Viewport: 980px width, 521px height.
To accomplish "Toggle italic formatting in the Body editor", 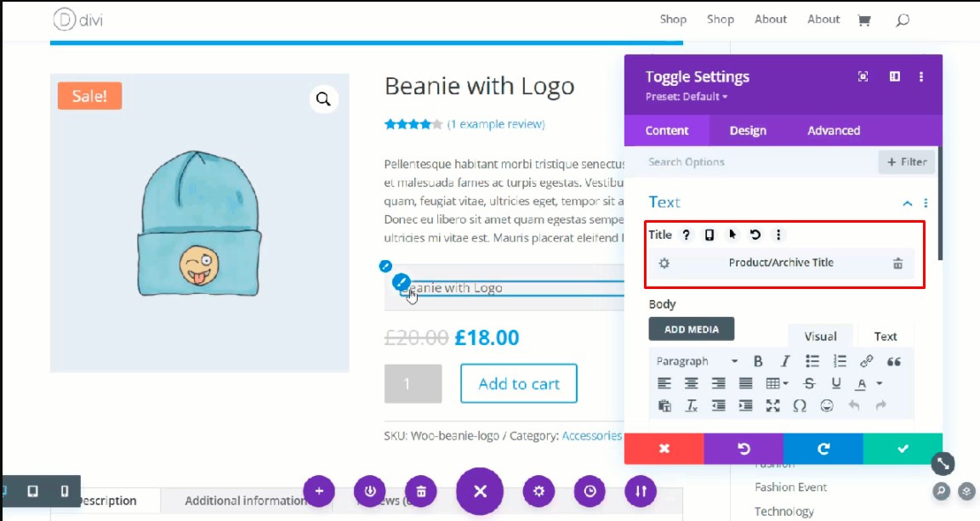I will [785, 361].
